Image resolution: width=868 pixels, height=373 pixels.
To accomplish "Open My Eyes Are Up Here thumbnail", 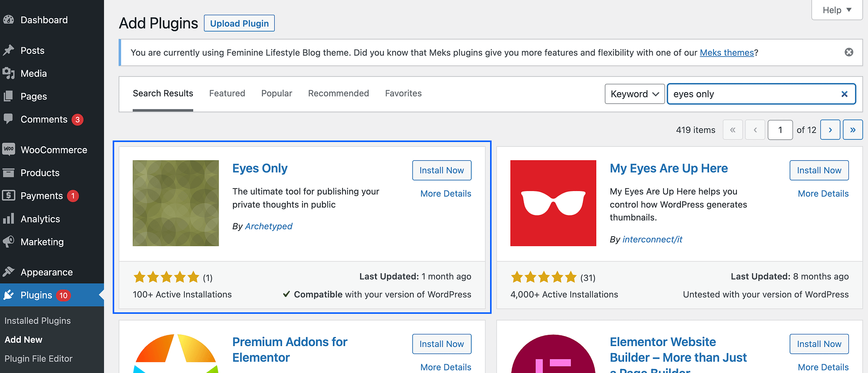I will (553, 203).
